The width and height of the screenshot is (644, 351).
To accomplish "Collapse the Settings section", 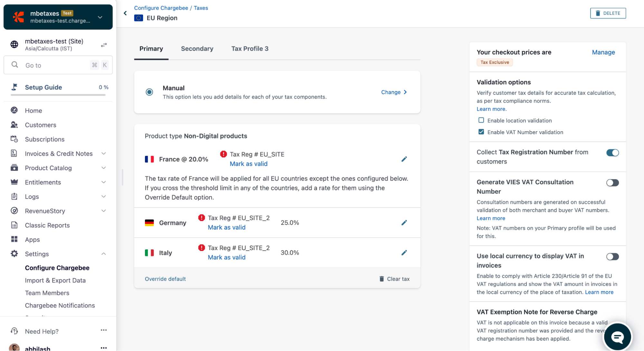I will pyautogui.click(x=104, y=254).
